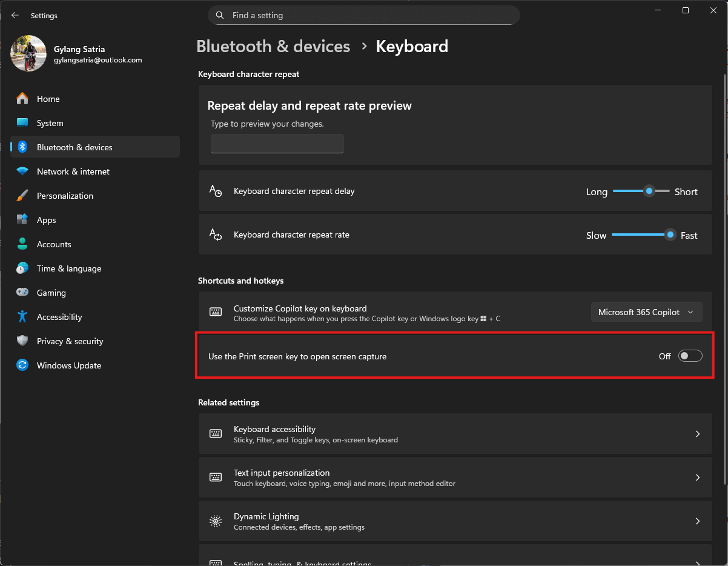Go to Time & language section
The height and width of the screenshot is (566, 728).
(x=68, y=268)
